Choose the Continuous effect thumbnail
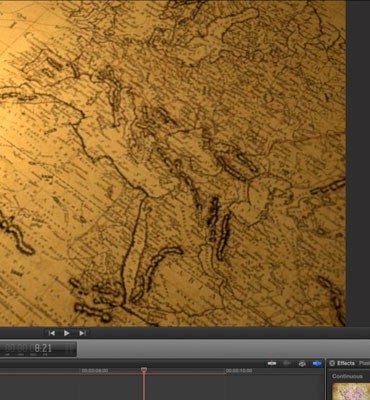The image size is (370, 400). pos(351,392)
